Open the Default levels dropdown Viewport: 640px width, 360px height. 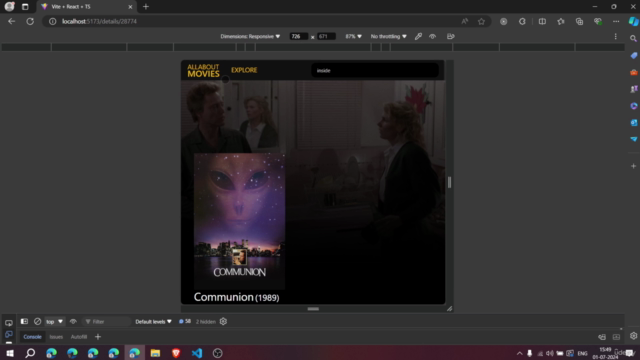click(x=153, y=322)
